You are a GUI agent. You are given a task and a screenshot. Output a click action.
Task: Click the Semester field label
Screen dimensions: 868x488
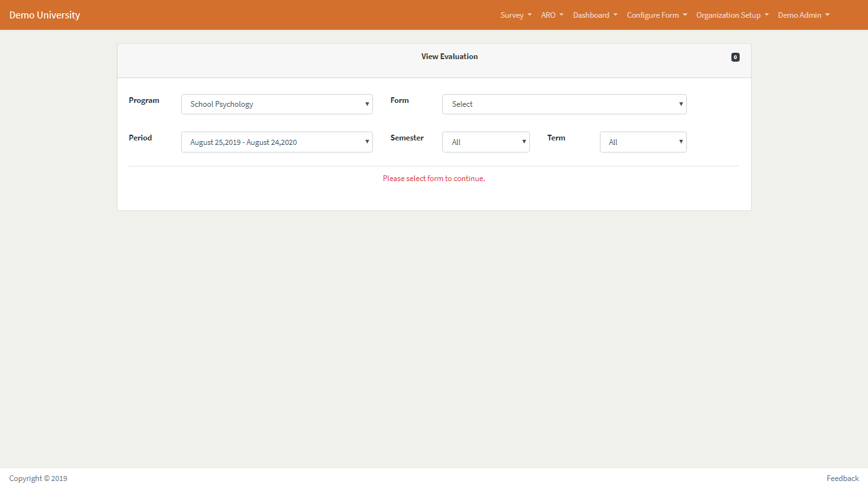[x=407, y=138]
